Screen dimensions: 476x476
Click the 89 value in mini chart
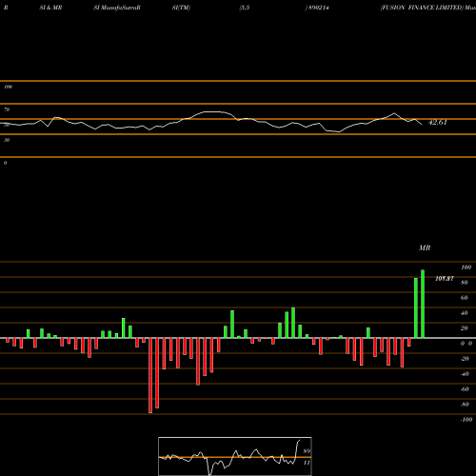[x=307, y=451]
